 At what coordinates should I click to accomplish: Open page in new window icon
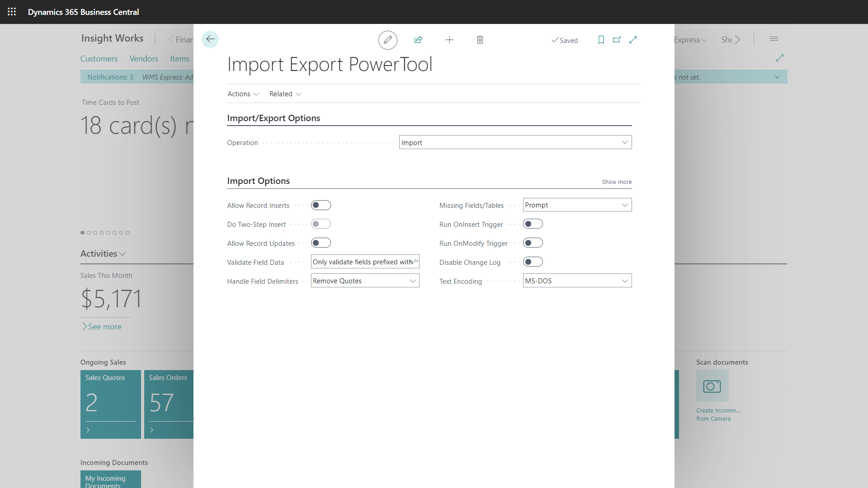click(x=617, y=40)
